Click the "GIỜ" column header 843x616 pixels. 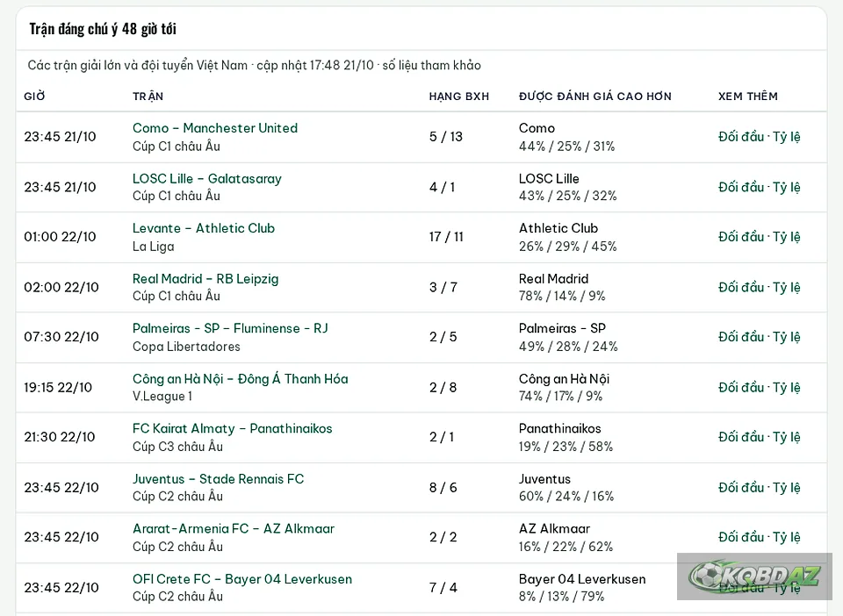(x=34, y=97)
